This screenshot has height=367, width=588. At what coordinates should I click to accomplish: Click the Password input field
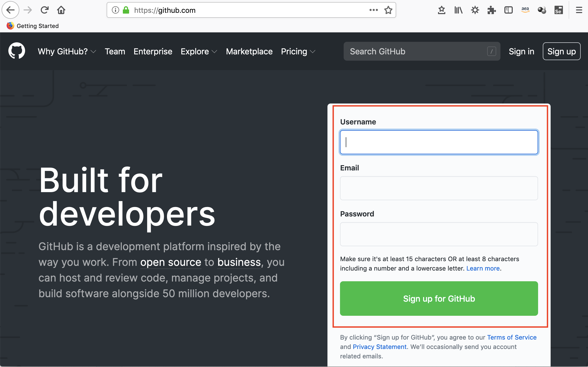439,234
